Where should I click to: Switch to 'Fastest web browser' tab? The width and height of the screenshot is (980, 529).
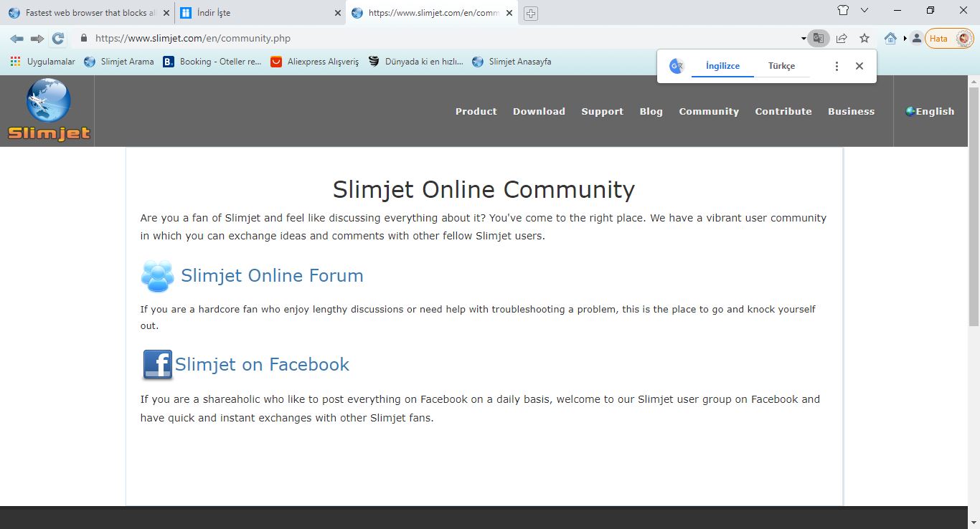pyautogui.click(x=88, y=13)
